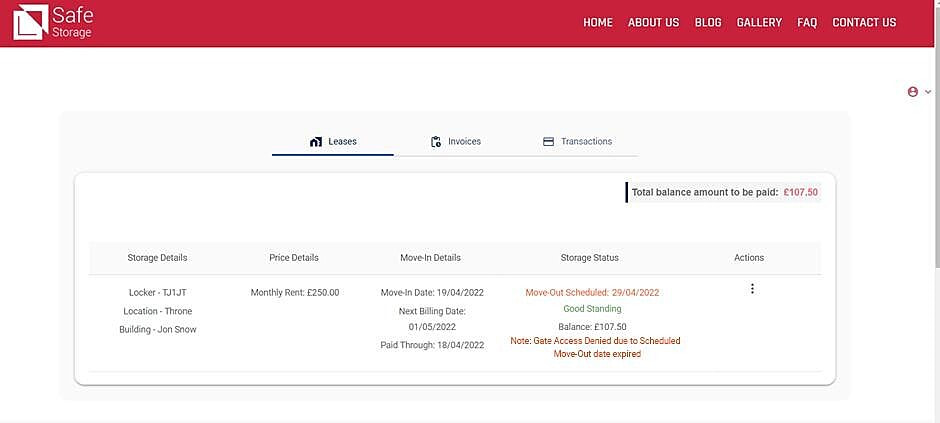
Task: Click the Safe Storage logo
Action: [53, 22]
